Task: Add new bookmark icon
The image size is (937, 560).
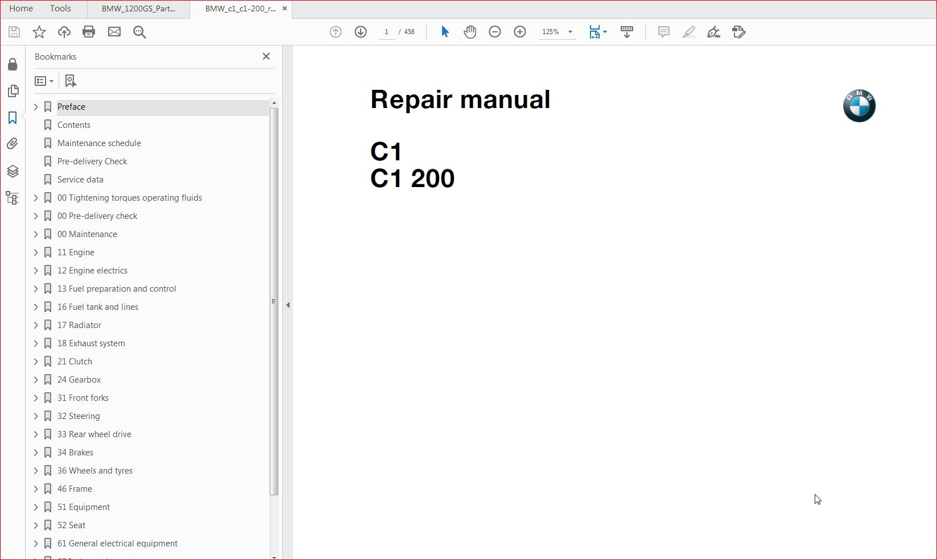Action: (x=71, y=81)
